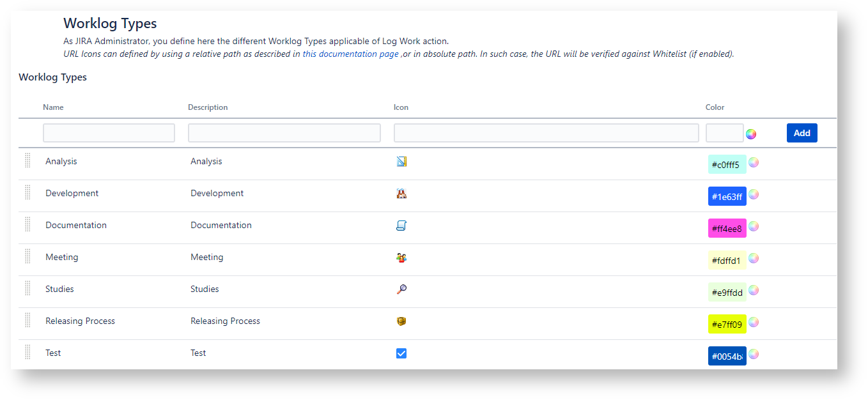Open color picker beside new color field

point(751,134)
